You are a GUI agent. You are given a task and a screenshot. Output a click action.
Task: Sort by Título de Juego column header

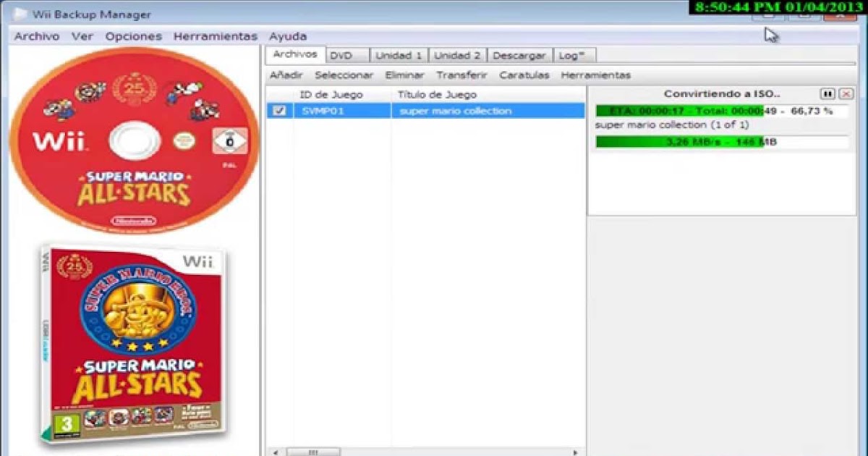[437, 95]
